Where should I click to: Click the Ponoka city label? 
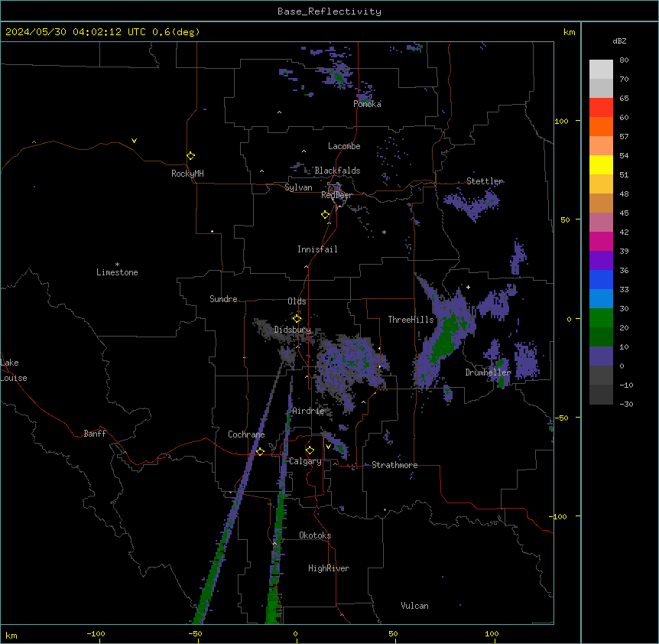coord(367,104)
